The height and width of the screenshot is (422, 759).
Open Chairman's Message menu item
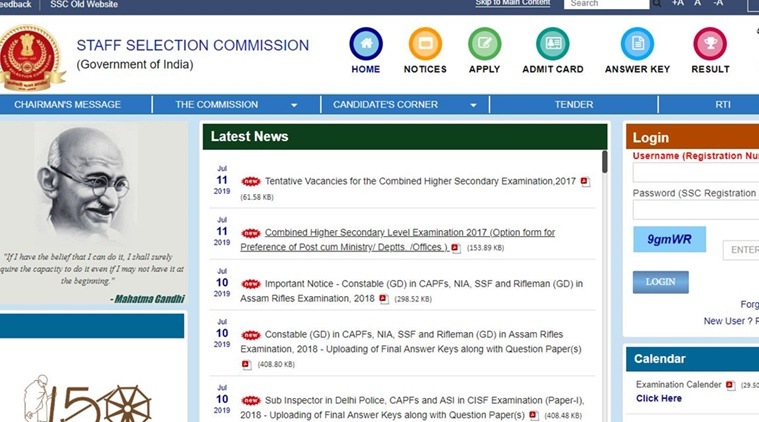[x=67, y=105]
